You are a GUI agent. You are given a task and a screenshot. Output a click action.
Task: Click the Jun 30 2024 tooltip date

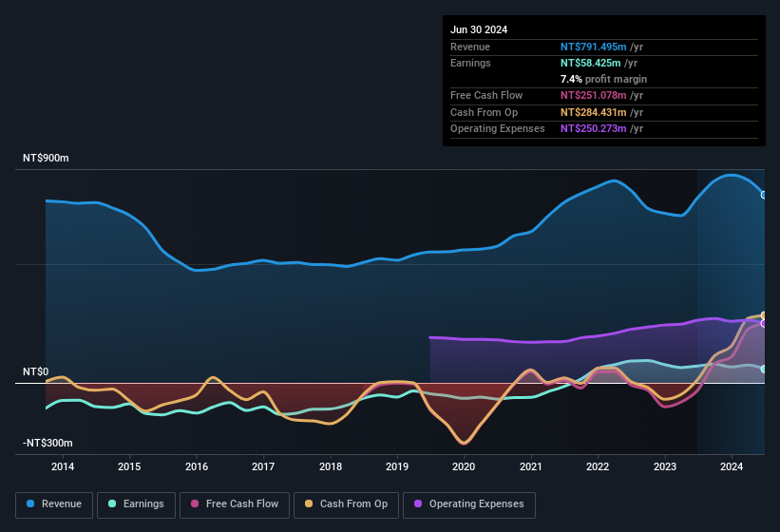479,29
